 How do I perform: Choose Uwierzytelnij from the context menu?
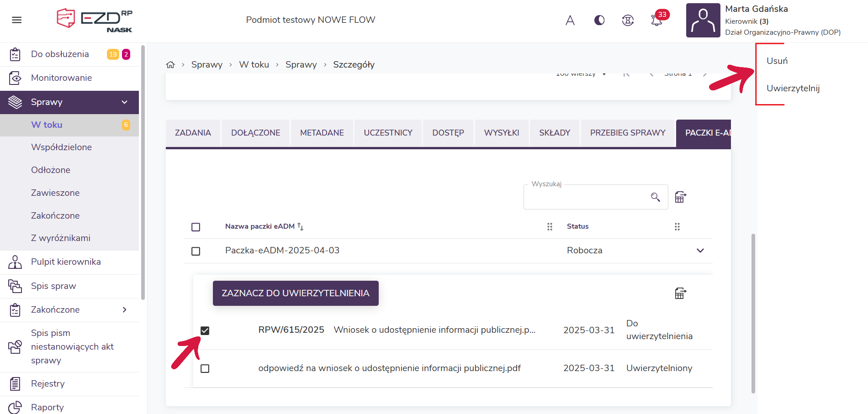pos(793,88)
